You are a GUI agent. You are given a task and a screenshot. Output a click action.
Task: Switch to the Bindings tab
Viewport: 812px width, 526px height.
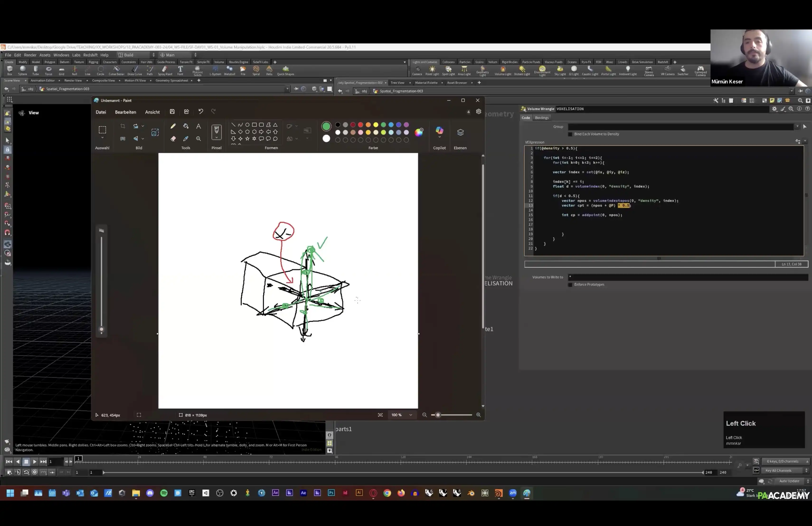541,118
